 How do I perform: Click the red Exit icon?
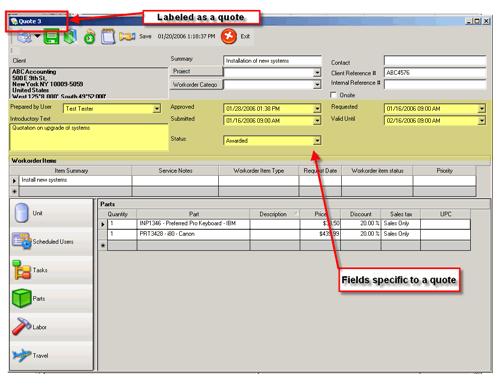[229, 36]
